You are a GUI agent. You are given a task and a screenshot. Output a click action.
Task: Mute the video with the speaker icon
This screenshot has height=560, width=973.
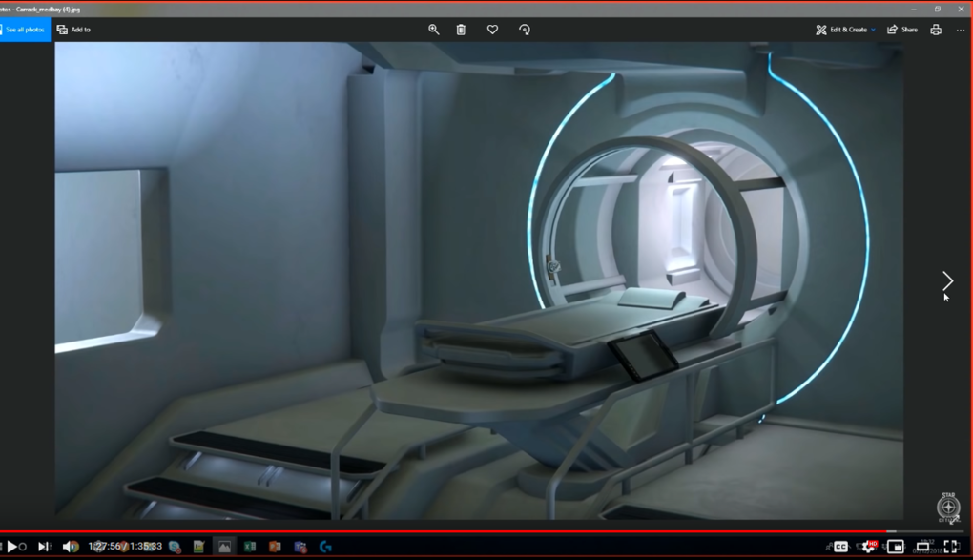pyautogui.click(x=70, y=547)
